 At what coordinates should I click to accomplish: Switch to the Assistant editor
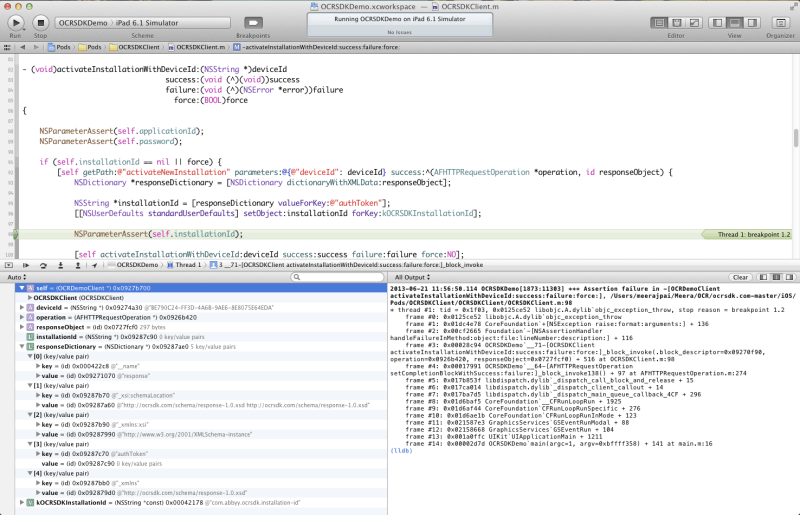[x=677, y=23]
